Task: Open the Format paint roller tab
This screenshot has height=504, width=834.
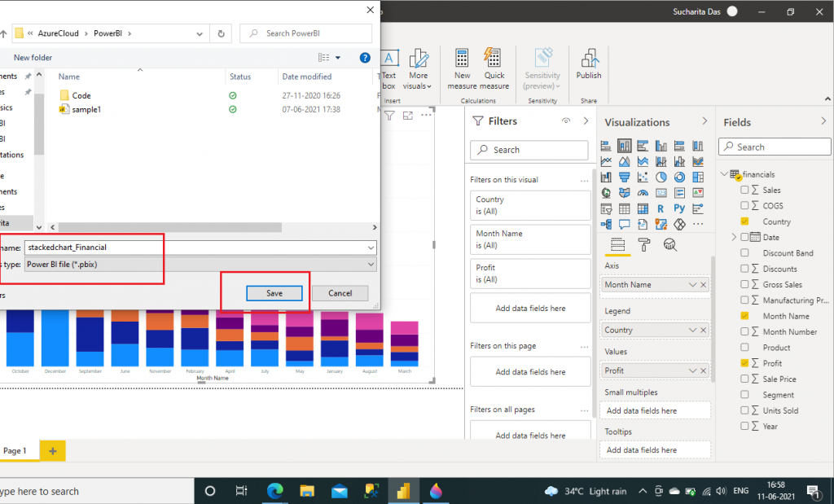Action: [643, 245]
